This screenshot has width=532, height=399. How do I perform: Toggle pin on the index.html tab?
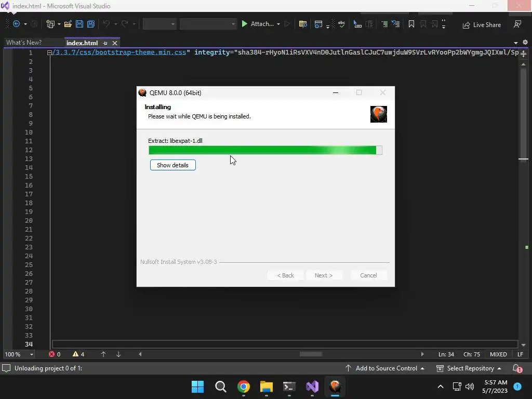click(x=105, y=43)
